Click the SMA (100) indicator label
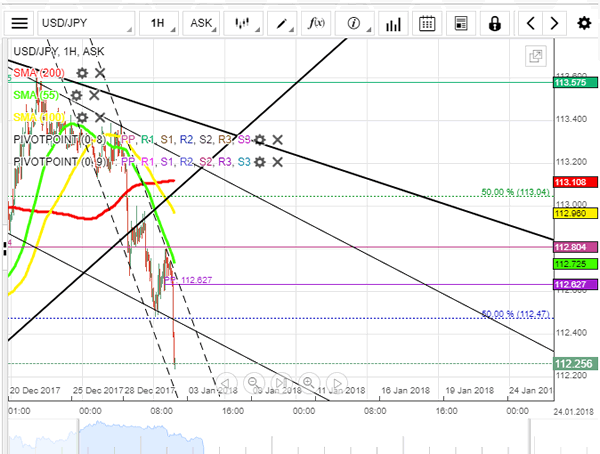This screenshot has height=454, width=600. click(x=39, y=117)
